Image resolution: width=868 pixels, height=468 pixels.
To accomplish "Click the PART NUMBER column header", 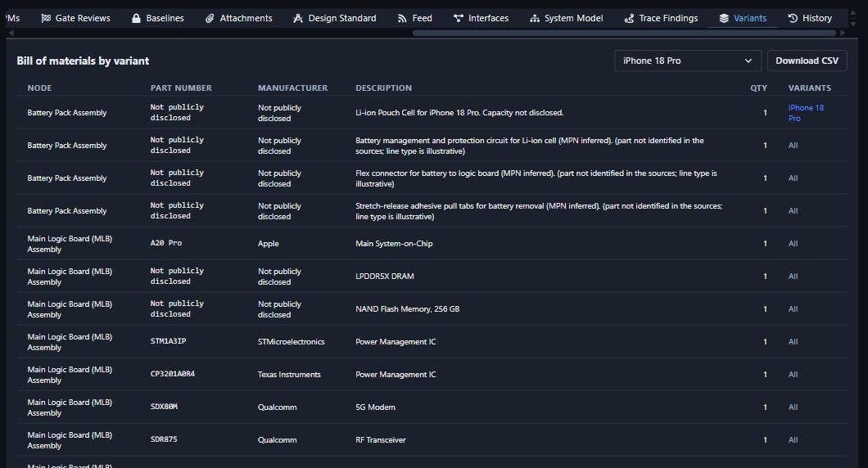I will 181,88.
